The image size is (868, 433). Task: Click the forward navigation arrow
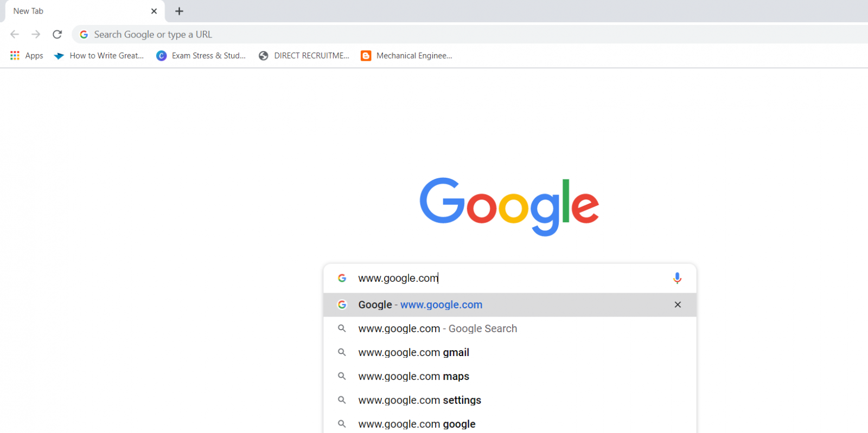click(36, 34)
